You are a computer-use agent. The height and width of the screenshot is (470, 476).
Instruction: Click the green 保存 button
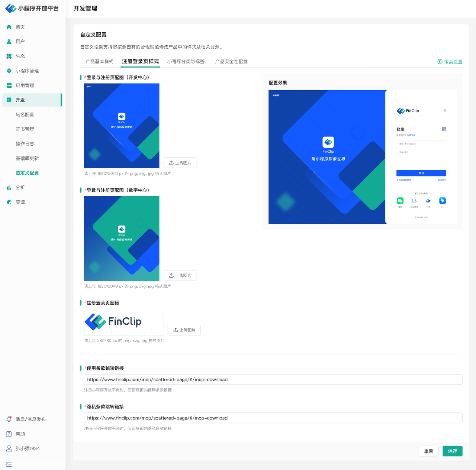point(452,451)
